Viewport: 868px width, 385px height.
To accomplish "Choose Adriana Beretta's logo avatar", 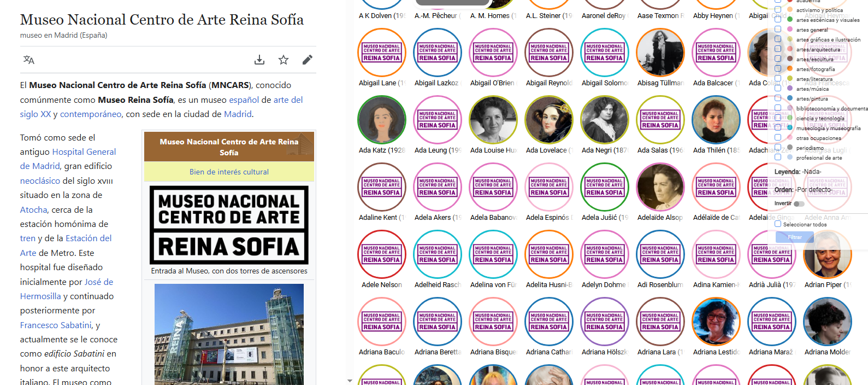I will coord(438,322).
